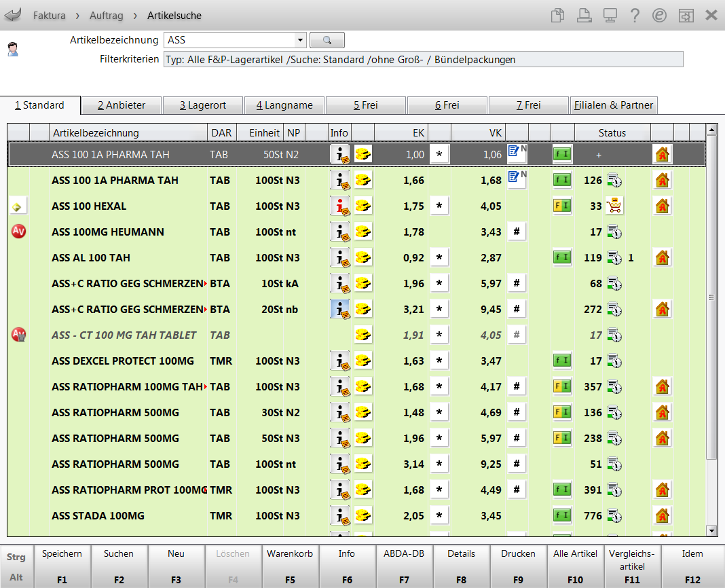This screenshot has width=725, height=588.
Task: Switch to the 3 Lagerort tab
Action: (203, 105)
